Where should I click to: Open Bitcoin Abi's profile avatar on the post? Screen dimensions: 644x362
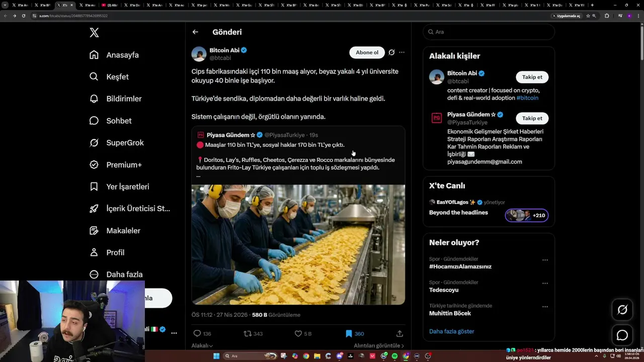pos(199,54)
